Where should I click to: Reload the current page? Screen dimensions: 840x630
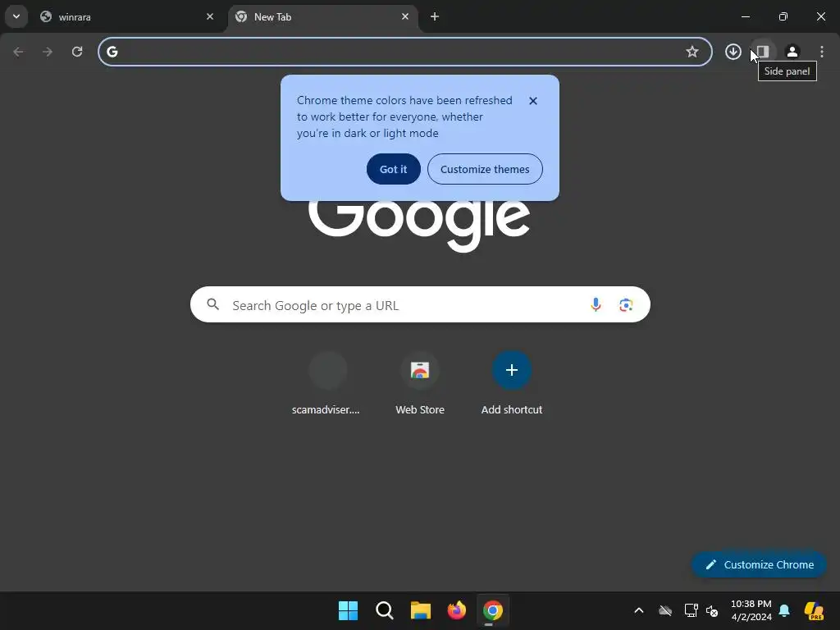click(77, 52)
